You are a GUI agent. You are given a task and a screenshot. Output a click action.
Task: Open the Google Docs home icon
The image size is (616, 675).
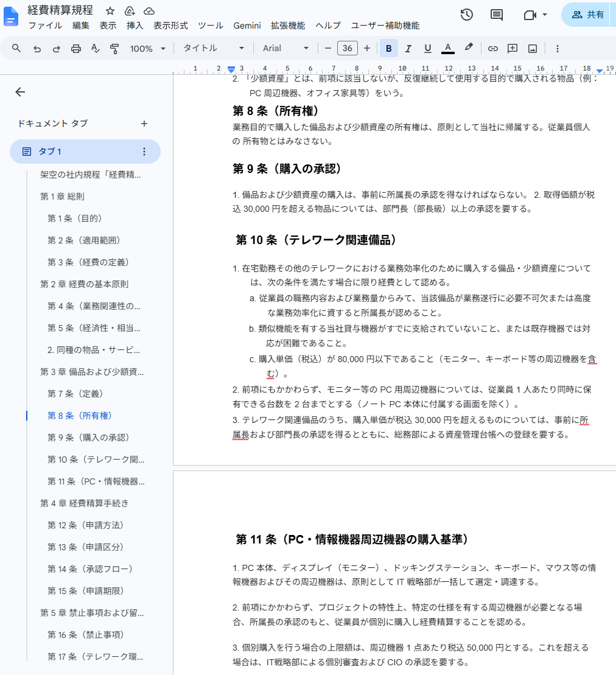pos(11,17)
